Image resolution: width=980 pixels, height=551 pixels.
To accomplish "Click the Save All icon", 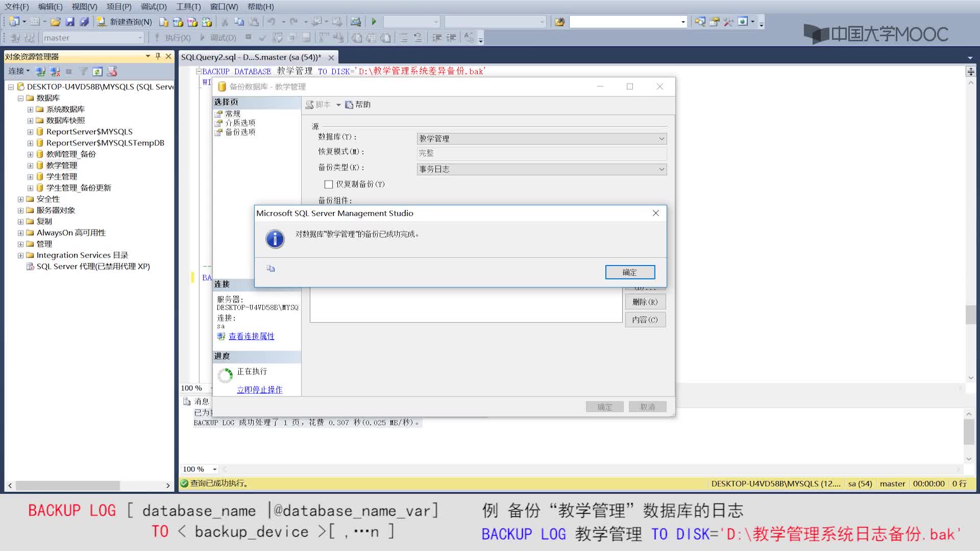I will coord(84,22).
